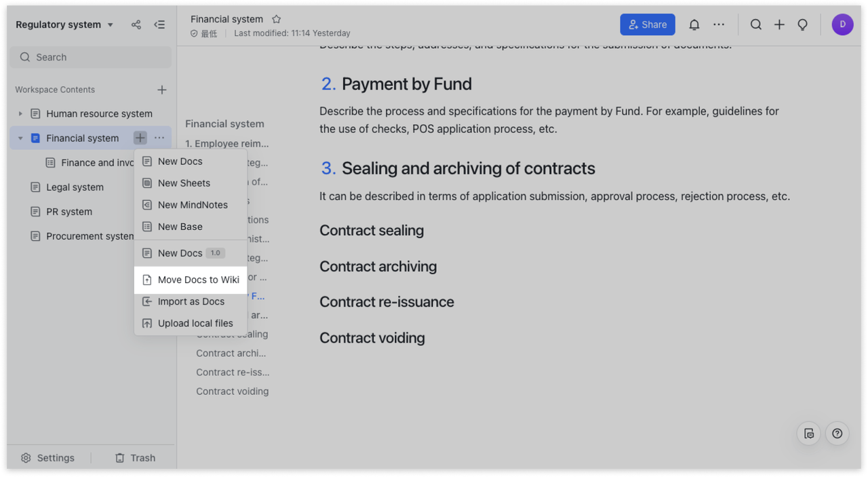Collapse the sidebar with the fold icon
The image size is (868, 477).
159,24
